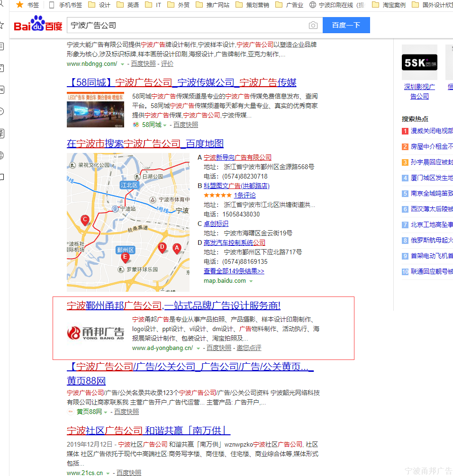Open the 广告业 bookmark folder
453x476 pixels.
[290, 5]
